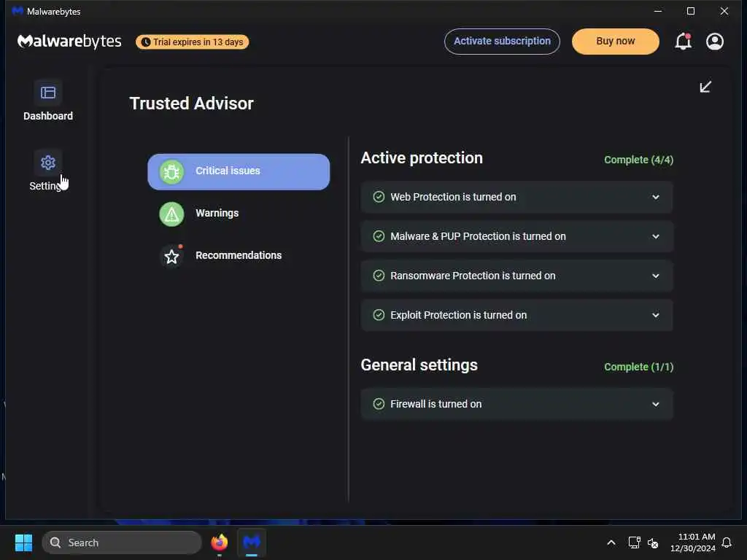Viewport: 747px width, 560px height.
Task: Click the Active protection heading
Action: [422, 157]
